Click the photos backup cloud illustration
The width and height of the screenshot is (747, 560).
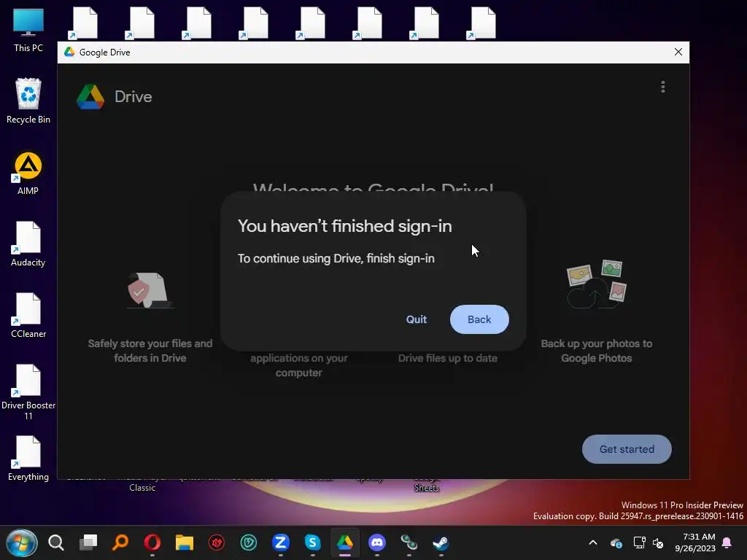tap(597, 284)
